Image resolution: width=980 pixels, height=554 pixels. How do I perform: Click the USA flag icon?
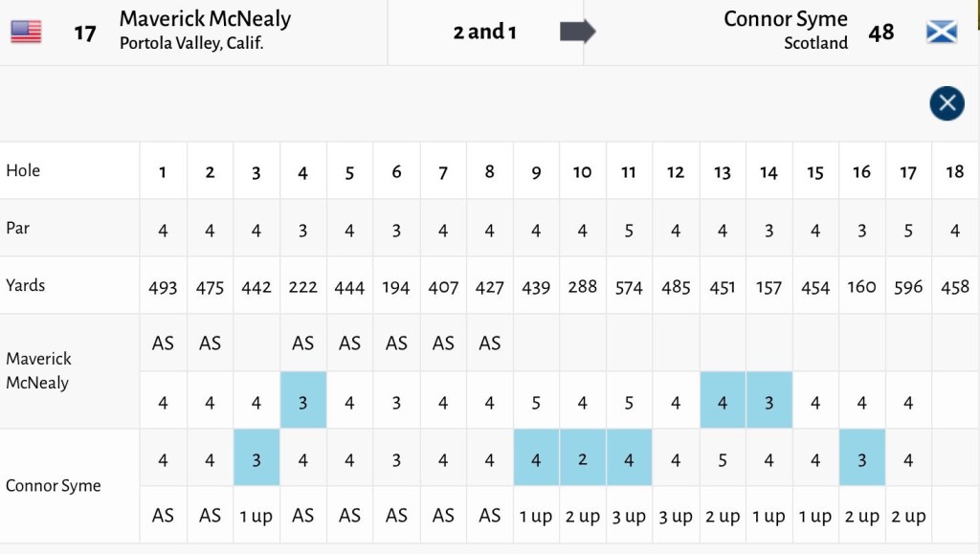point(26,32)
